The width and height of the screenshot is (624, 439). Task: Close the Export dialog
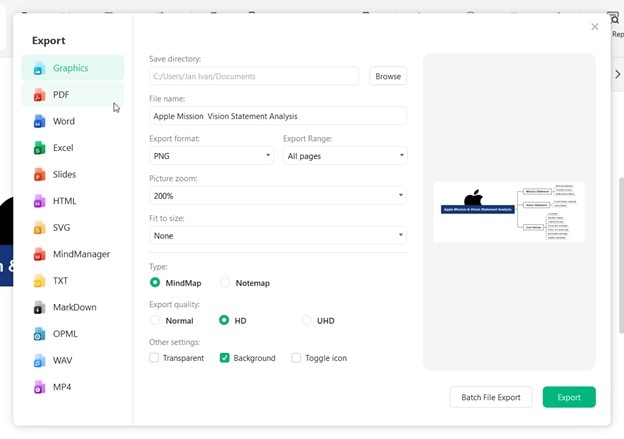pos(595,27)
